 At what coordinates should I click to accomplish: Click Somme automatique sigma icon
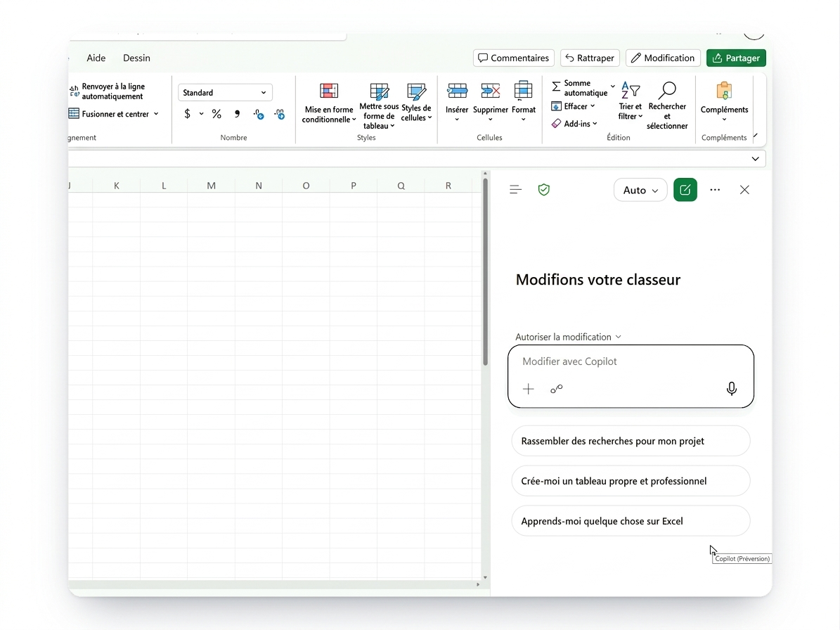coord(557,86)
